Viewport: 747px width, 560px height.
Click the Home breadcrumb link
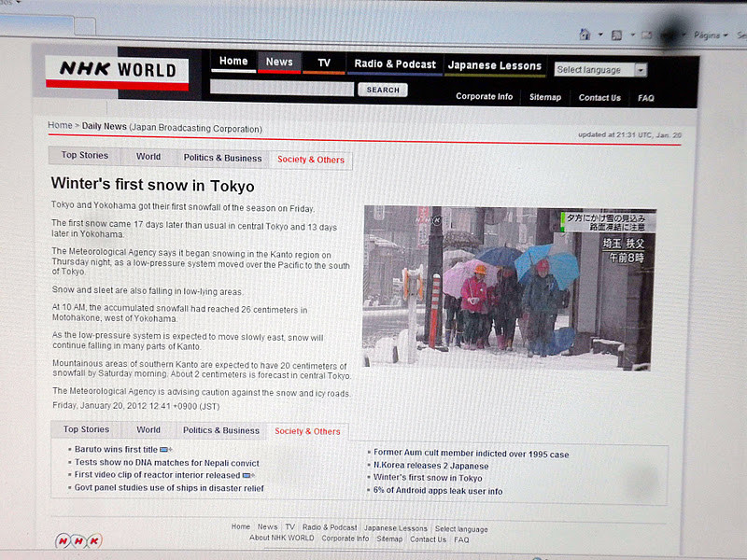(x=60, y=125)
